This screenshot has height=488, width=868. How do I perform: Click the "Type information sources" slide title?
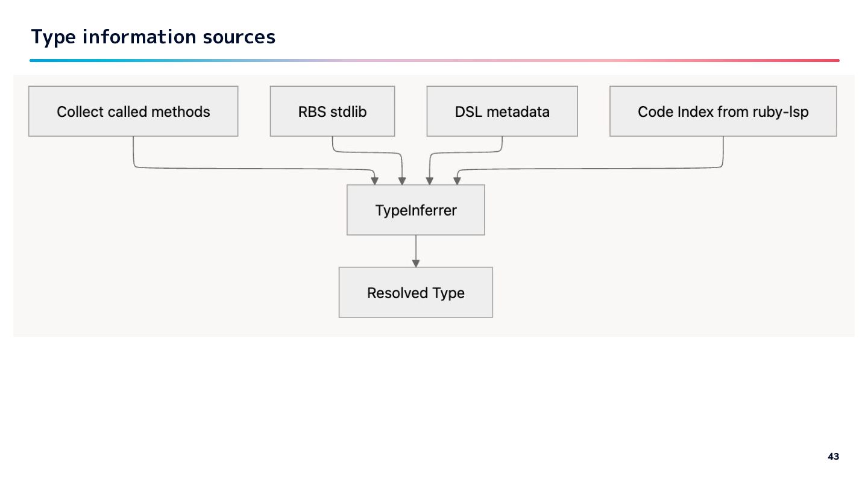(x=153, y=37)
